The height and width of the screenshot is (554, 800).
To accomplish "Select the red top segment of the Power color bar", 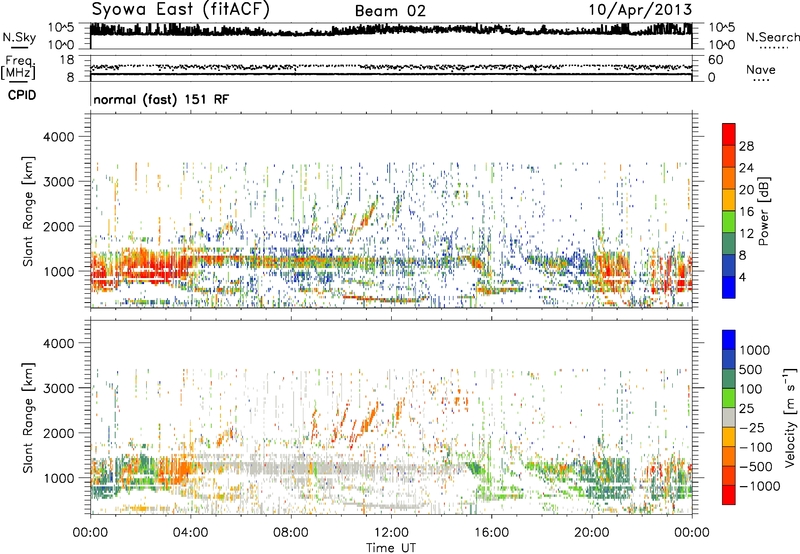I will [729, 134].
